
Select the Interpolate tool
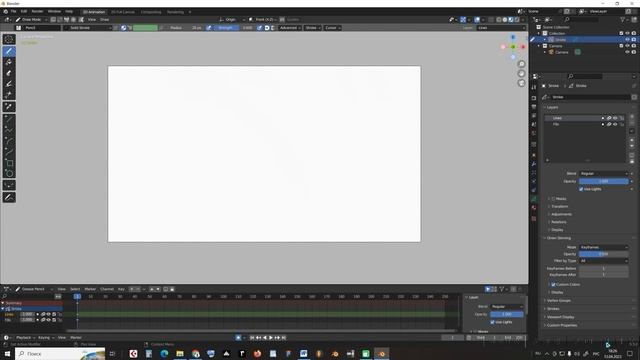point(9,186)
